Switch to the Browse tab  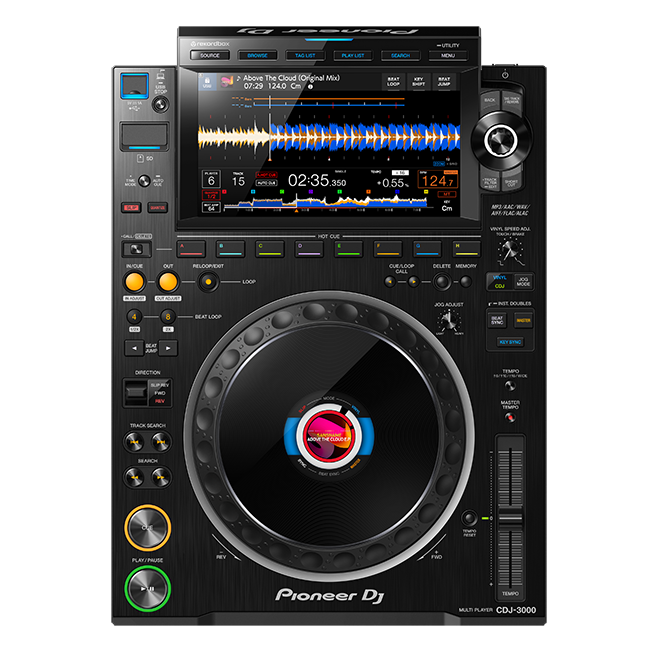[x=257, y=56]
